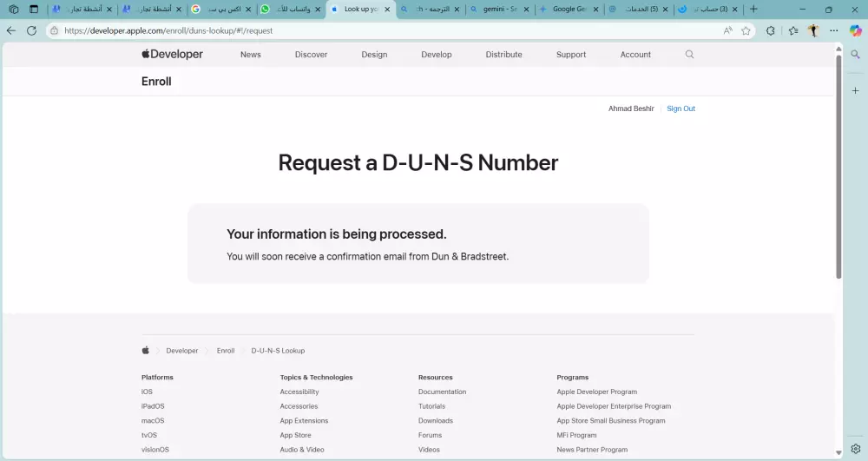Open the Documentation resources link

443,392
